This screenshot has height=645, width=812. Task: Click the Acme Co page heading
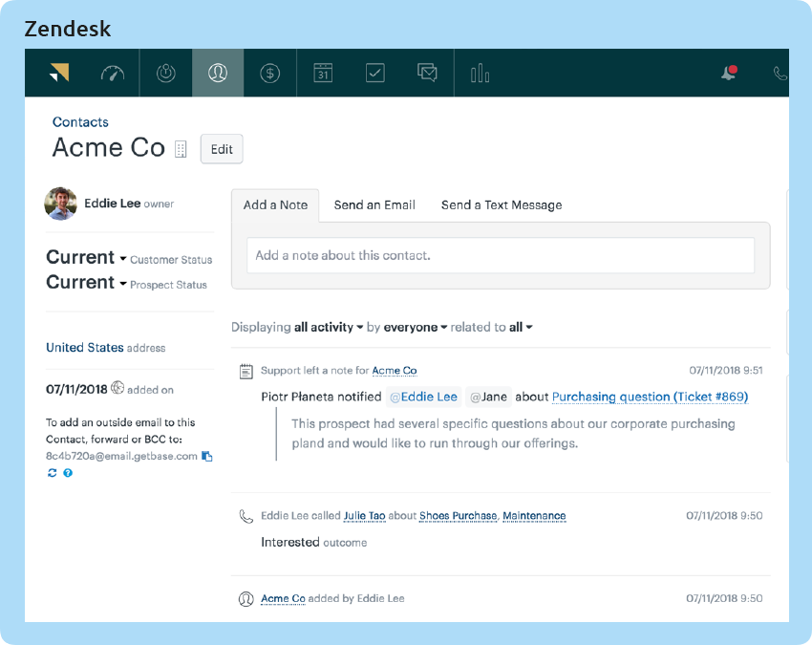click(x=109, y=148)
